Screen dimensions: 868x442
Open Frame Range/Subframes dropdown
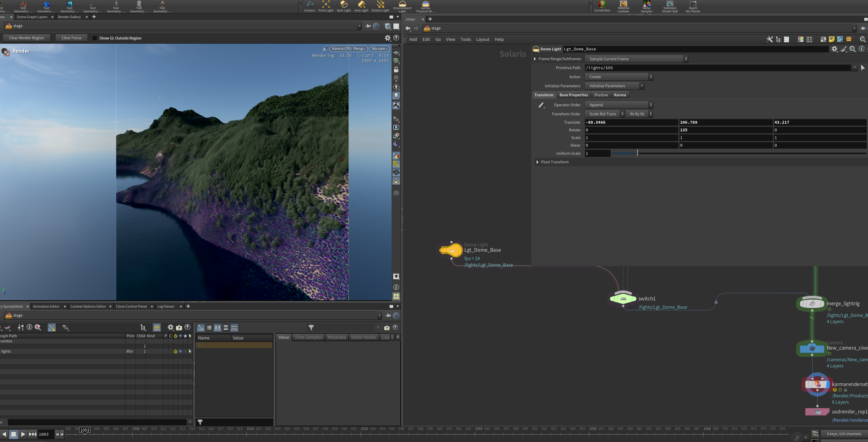pyautogui.click(x=636, y=59)
